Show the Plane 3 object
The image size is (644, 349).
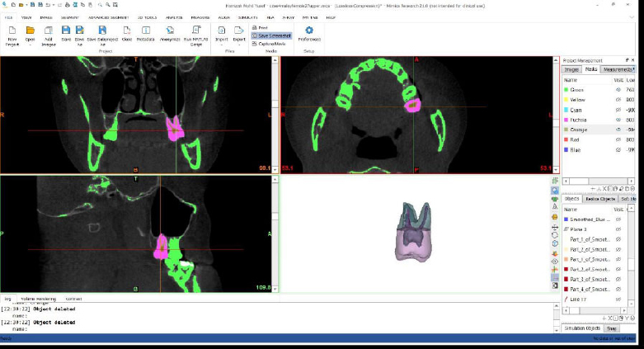click(618, 229)
